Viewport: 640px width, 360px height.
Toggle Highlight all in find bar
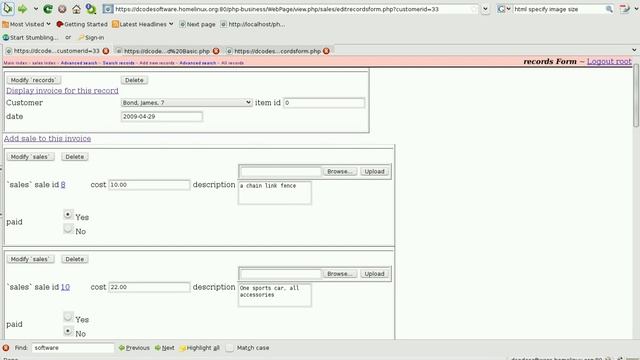point(200,348)
